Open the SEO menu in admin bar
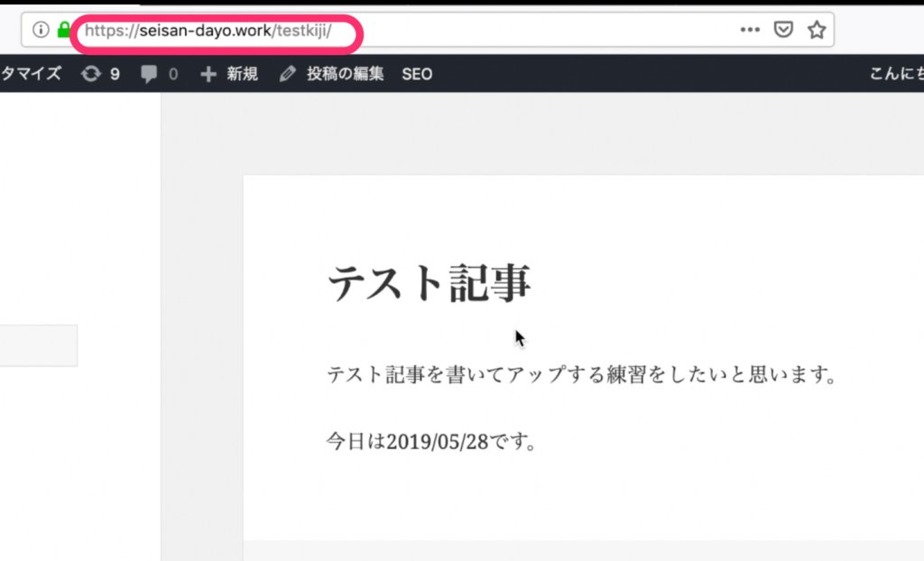Screen dimensions: 924x561 (x=417, y=74)
